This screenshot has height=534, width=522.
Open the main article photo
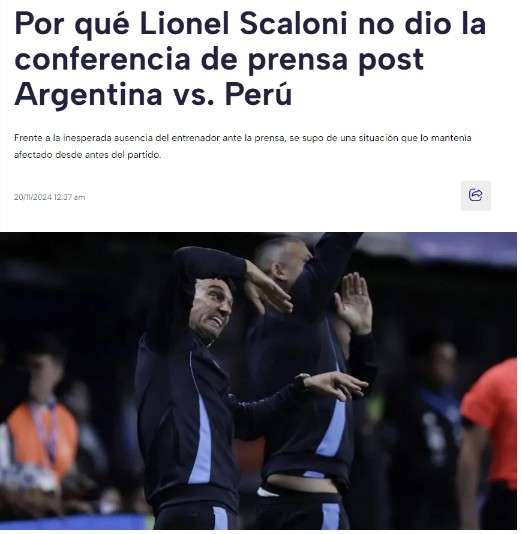pos(258,381)
